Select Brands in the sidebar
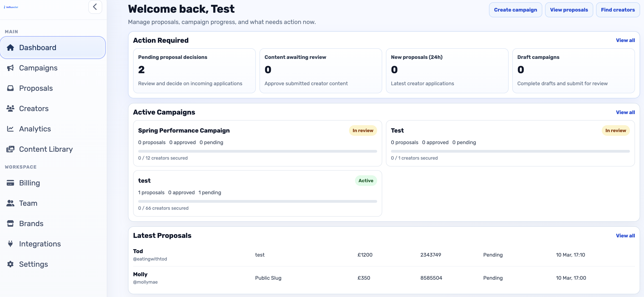 click(31, 223)
